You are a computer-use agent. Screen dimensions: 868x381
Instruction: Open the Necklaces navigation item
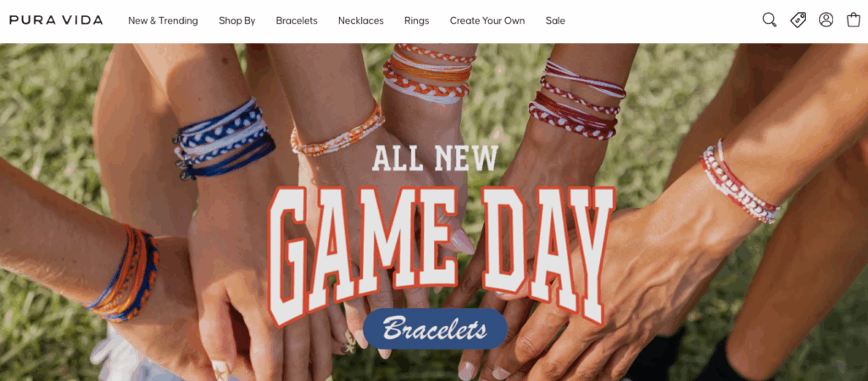point(361,20)
